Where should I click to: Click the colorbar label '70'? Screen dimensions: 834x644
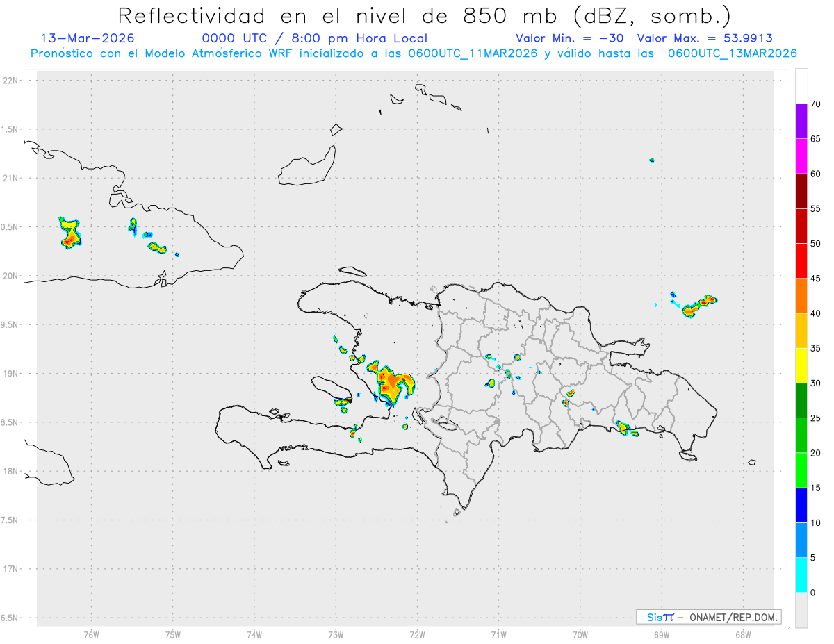tap(815, 104)
